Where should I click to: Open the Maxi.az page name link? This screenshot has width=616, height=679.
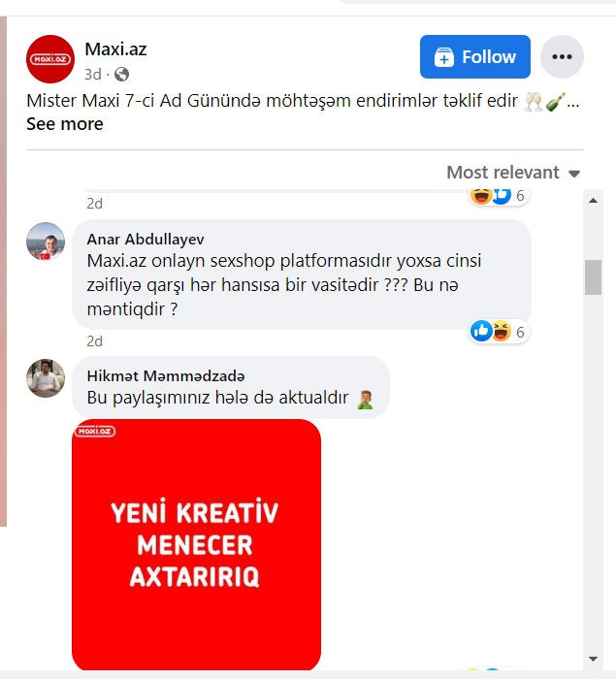pyautogui.click(x=115, y=48)
